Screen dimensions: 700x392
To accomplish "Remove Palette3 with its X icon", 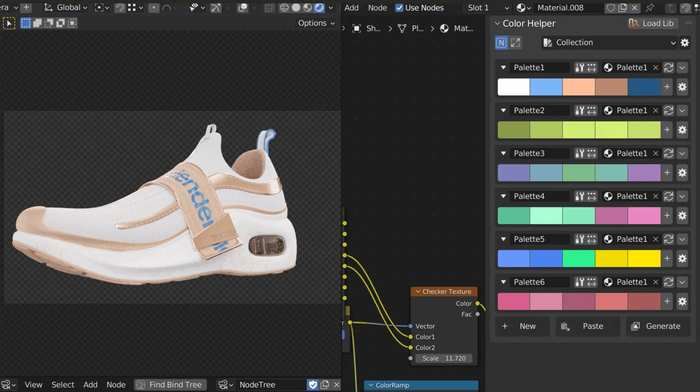I will point(655,153).
